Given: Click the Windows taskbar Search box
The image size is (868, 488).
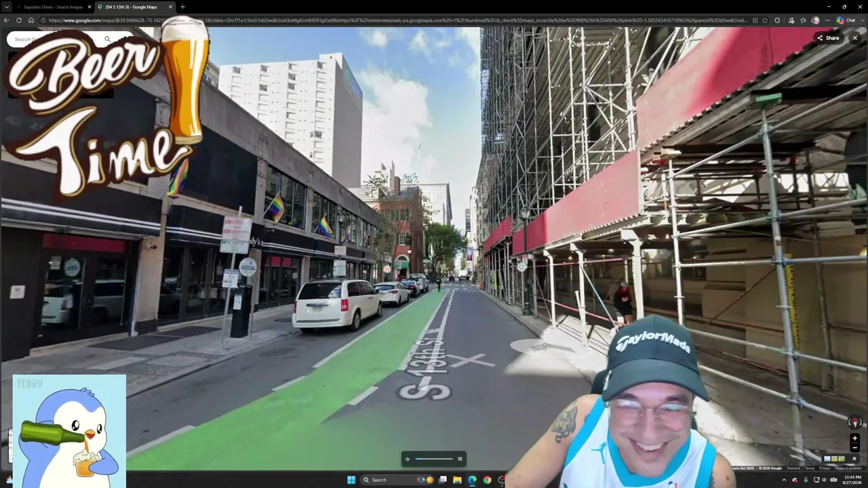Looking at the screenshot, I should pyautogui.click(x=397, y=480).
